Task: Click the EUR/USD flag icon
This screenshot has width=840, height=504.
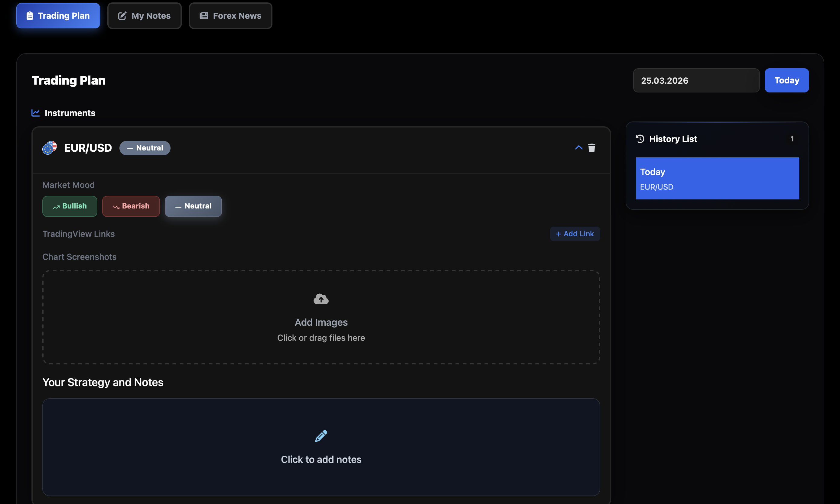Action: pyautogui.click(x=50, y=148)
